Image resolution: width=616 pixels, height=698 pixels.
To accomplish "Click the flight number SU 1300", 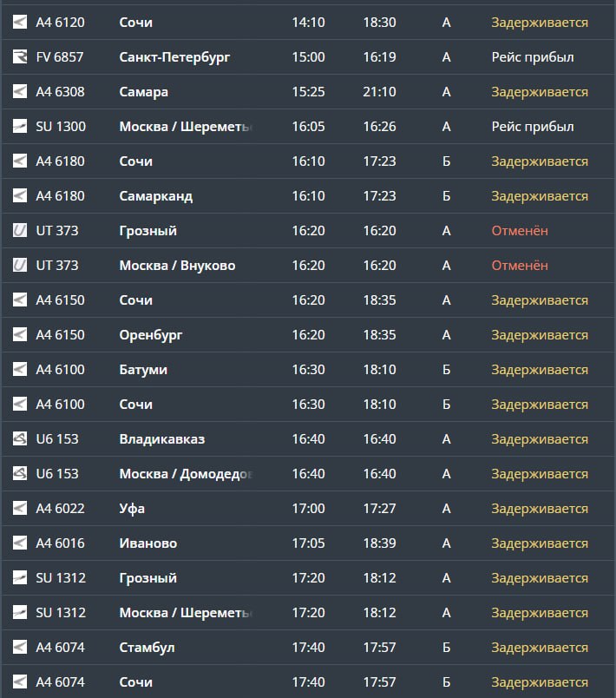I will (x=61, y=127).
